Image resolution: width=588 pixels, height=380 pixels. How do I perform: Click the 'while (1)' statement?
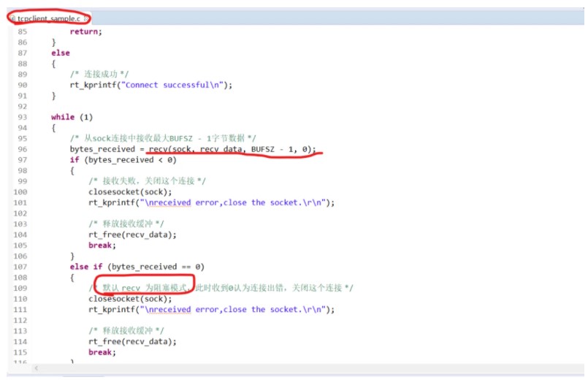click(72, 117)
